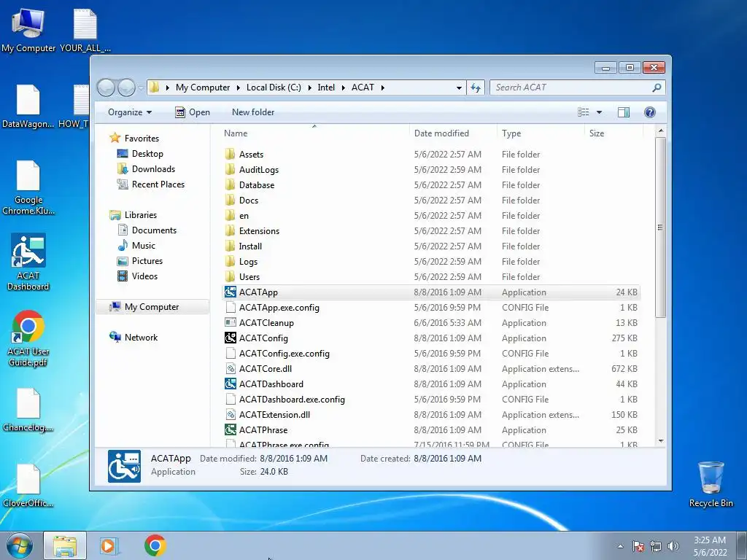Open the Windows Start button
The height and width of the screenshot is (560, 747).
coord(20,545)
